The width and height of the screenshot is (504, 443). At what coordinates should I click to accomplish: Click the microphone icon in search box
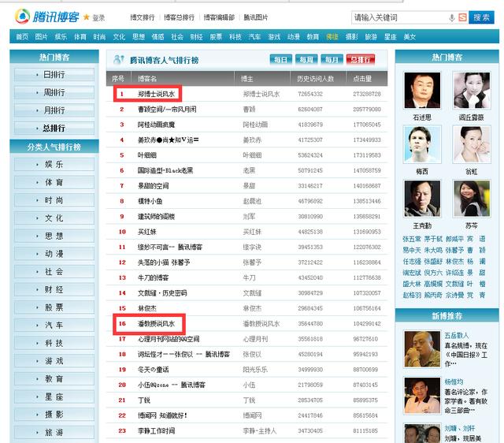coord(451,17)
